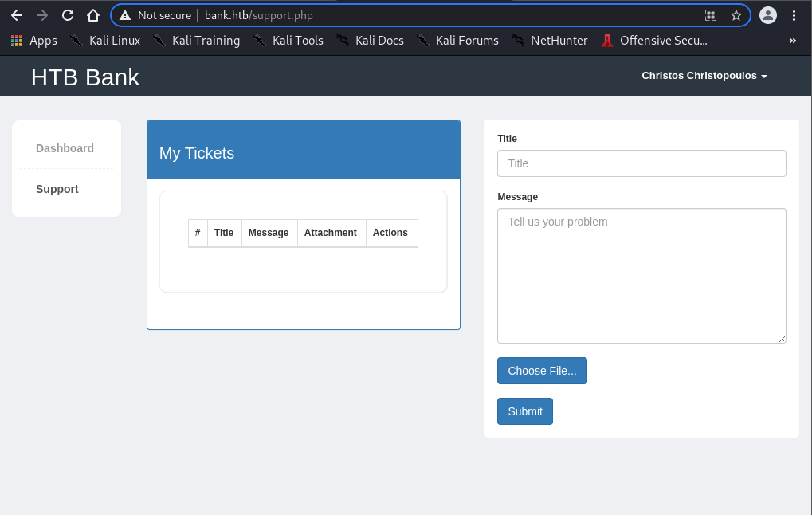The width and height of the screenshot is (812, 515).
Task: Expand the Christos Christopoulos user dropdown
Action: coord(704,76)
